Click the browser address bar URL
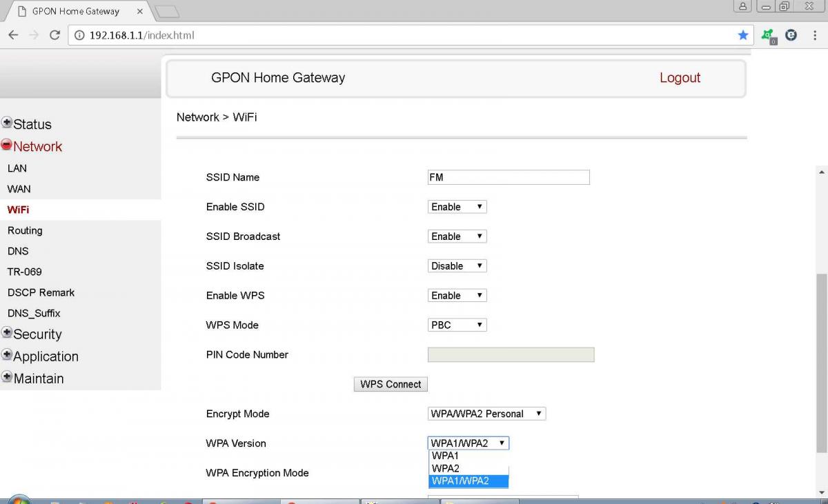Image resolution: width=828 pixels, height=504 pixels. click(x=141, y=35)
